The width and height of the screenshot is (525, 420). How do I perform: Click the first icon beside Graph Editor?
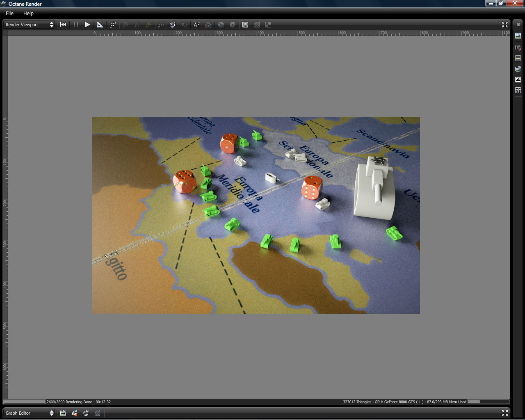tap(63, 413)
